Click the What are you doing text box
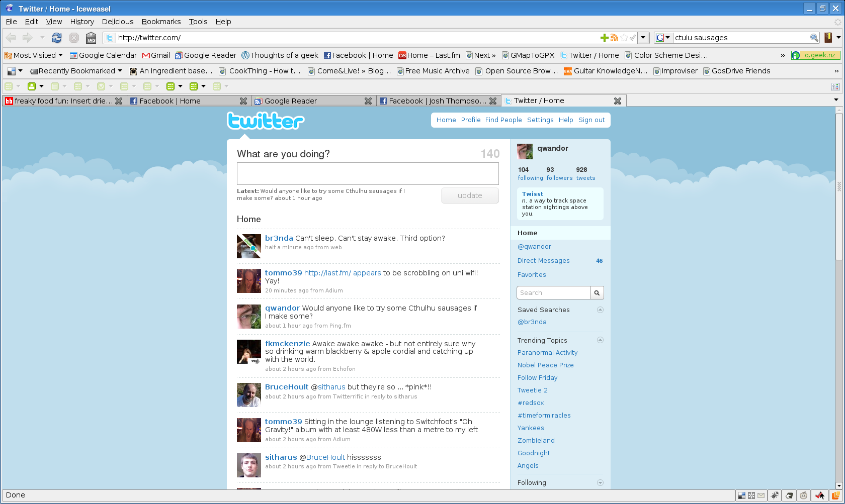 368,174
